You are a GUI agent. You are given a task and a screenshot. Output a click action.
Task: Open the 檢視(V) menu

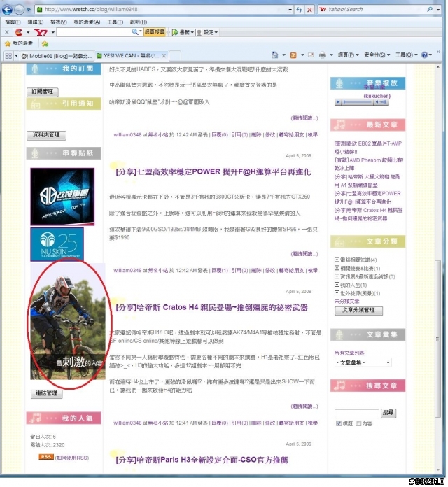59,22
